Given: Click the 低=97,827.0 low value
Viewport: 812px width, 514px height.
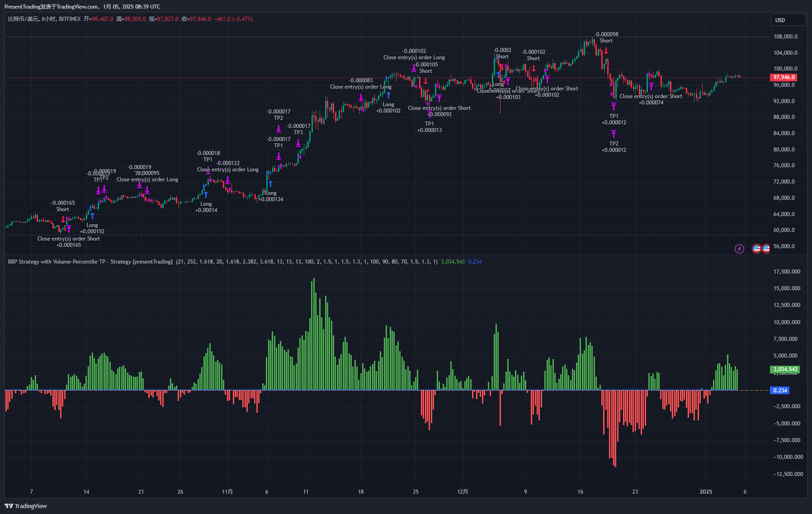Looking at the screenshot, I should point(164,19).
